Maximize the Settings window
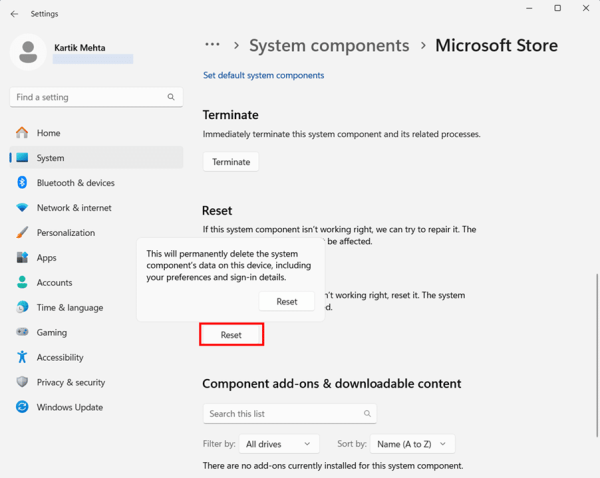 pyautogui.click(x=558, y=8)
